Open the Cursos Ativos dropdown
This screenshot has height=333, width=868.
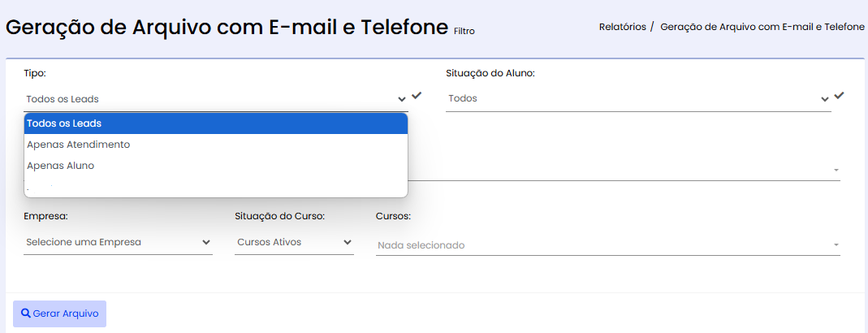[x=294, y=242]
